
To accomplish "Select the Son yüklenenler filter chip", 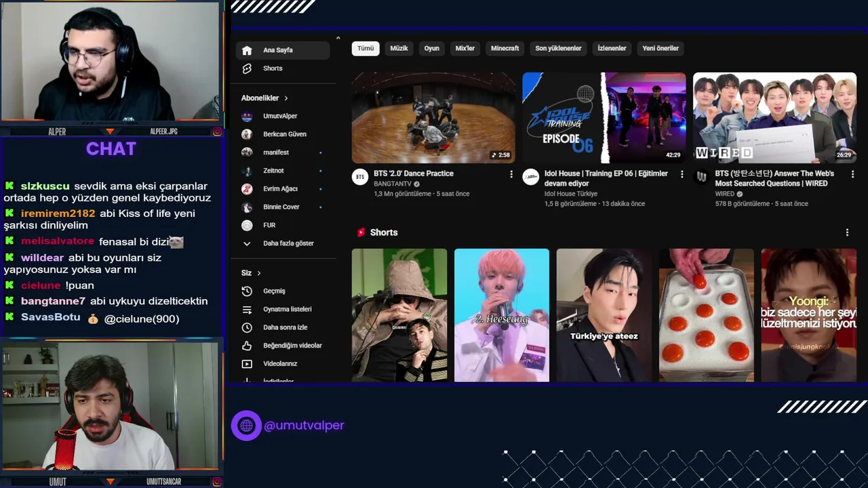I will click(558, 48).
